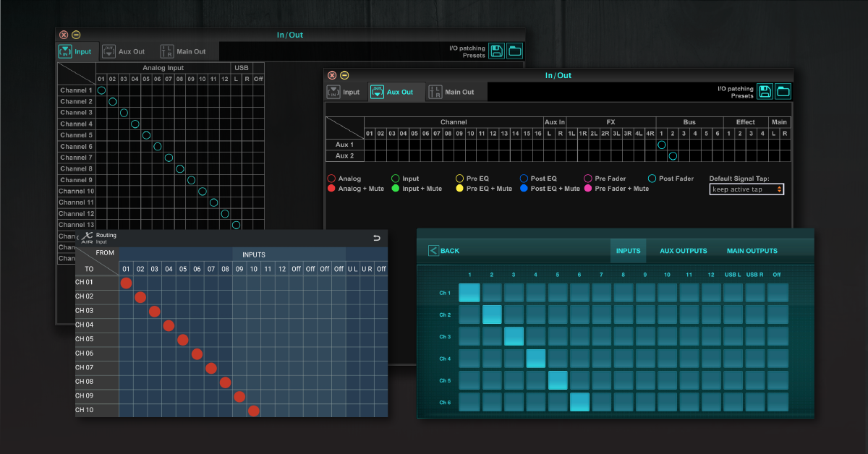Click 'USB R' column header in teal panel
This screenshot has width=868, height=454.
(755, 275)
